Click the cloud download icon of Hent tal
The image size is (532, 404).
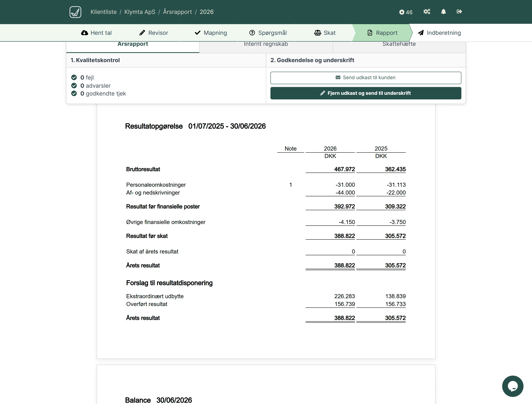[x=84, y=33]
